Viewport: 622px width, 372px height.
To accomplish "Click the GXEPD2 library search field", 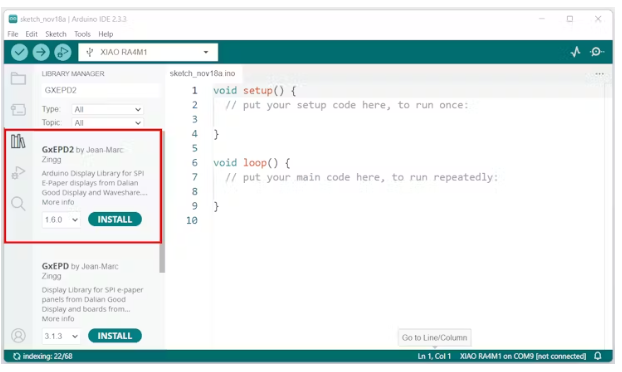I will pyautogui.click(x=100, y=90).
